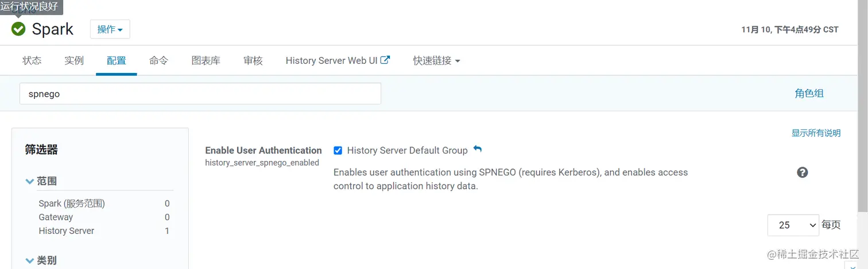The width and height of the screenshot is (868, 269).
Task: Click the 筛选器 panel heading
Action: click(41, 150)
